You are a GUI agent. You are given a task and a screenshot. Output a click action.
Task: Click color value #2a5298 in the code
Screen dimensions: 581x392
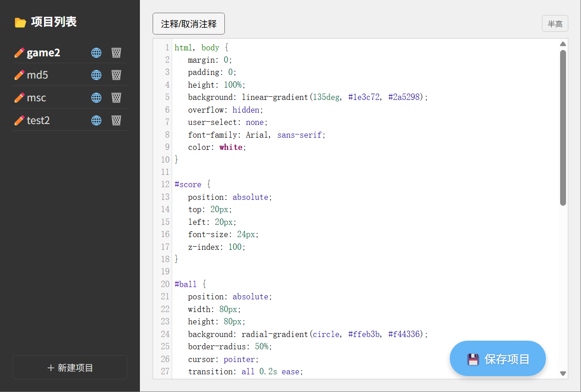pyautogui.click(x=404, y=97)
